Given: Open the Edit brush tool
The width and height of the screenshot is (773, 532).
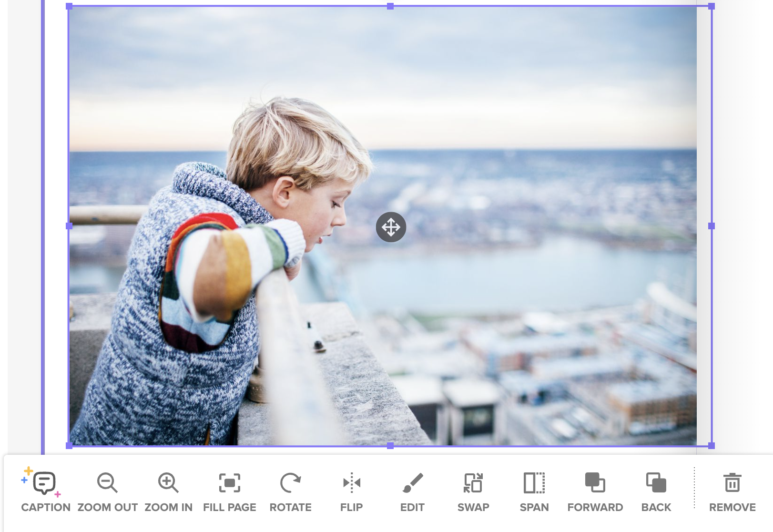Looking at the screenshot, I should pyautogui.click(x=413, y=482).
